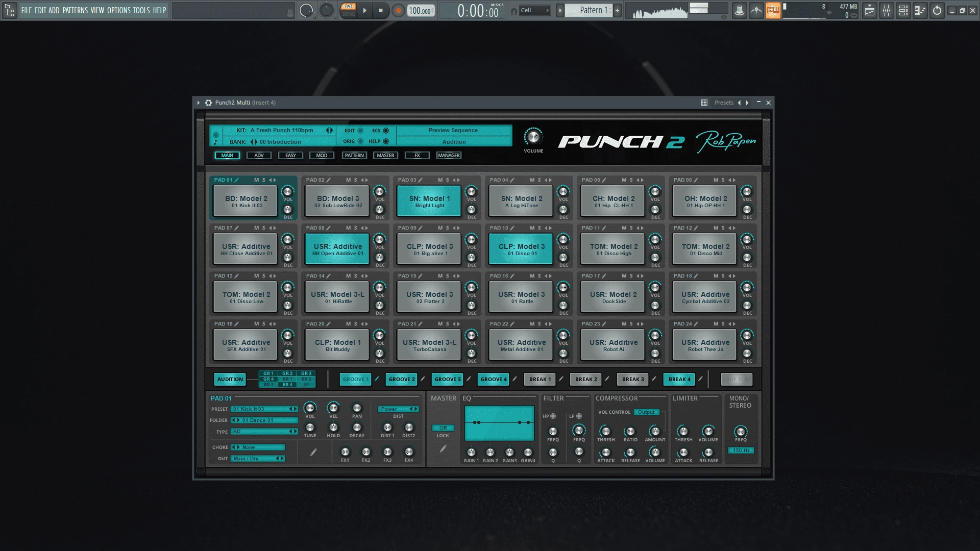Switch to the EASY tab
This screenshot has height=551, width=980.
point(290,156)
